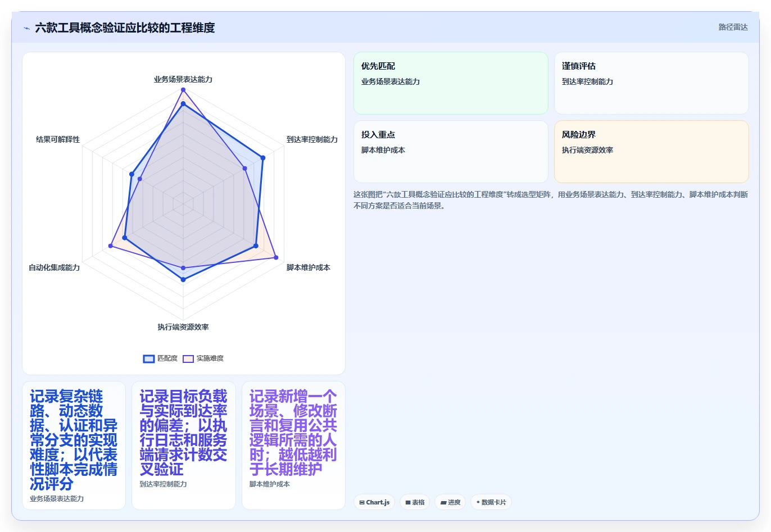Image resolution: width=771 pixels, height=532 pixels.
Task: Click 执行端资源效率 under 风险边界
Action: point(587,150)
